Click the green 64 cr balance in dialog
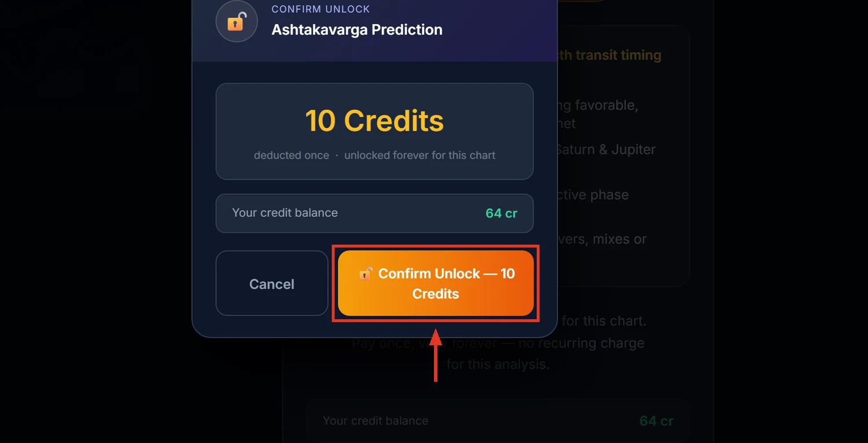868x443 pixels. (x=501, y=213)
